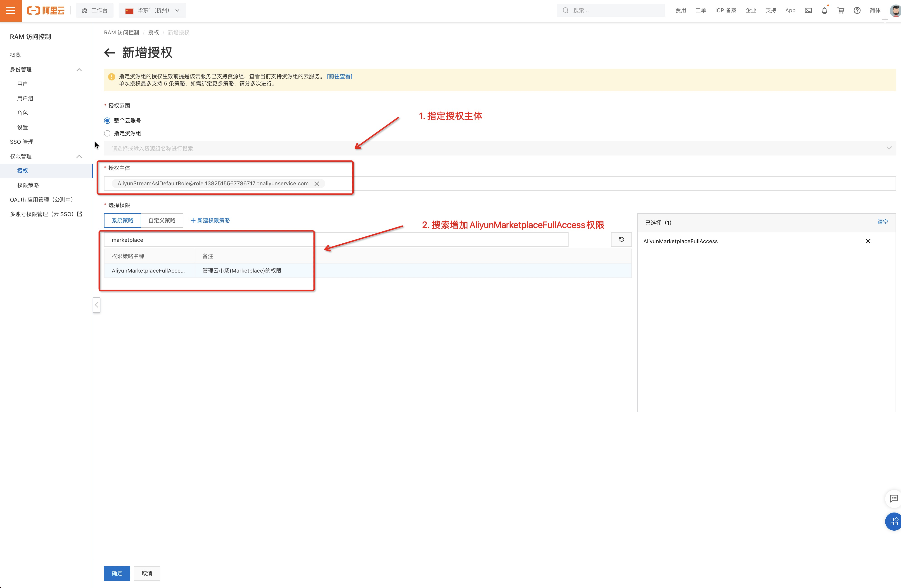Switch to the 自定义策略 tab
Image resolution: width=901 pixels, height=588 pixels.
162,221
